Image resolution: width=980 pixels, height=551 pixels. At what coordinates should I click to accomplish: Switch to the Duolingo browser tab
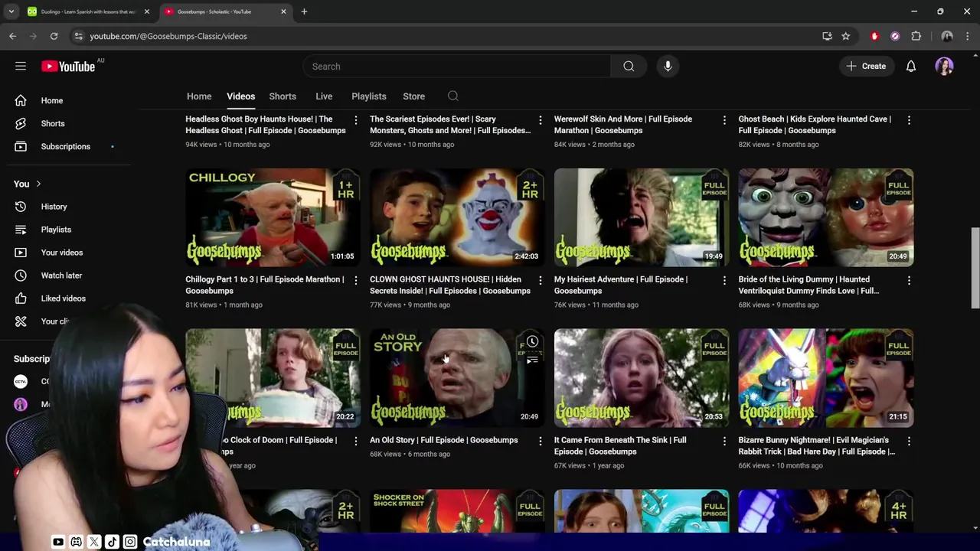[x=88, y=11]
